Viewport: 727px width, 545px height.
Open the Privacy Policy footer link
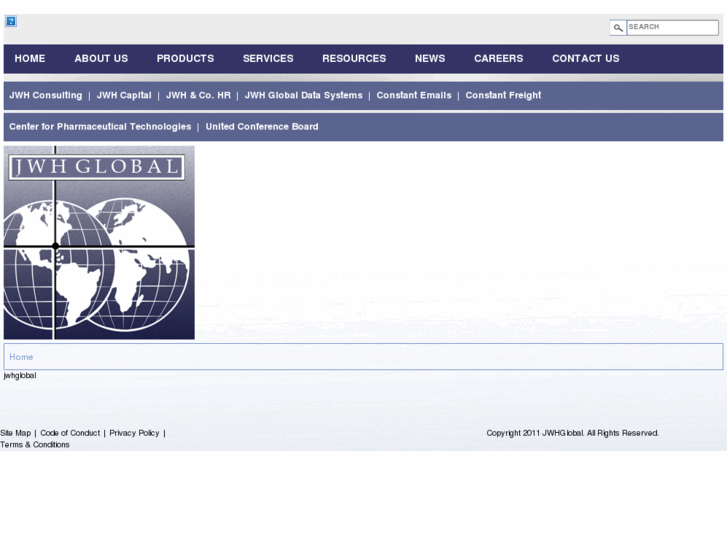point(134,433)
